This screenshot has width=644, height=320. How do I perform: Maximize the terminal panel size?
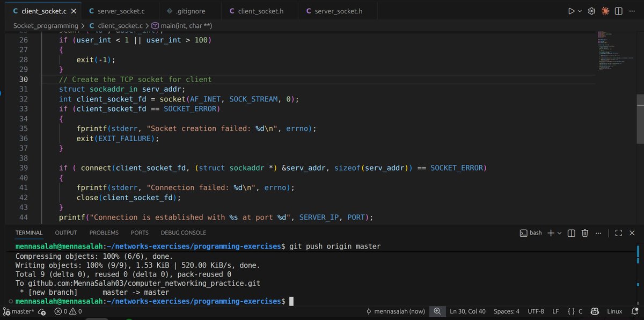619,233
